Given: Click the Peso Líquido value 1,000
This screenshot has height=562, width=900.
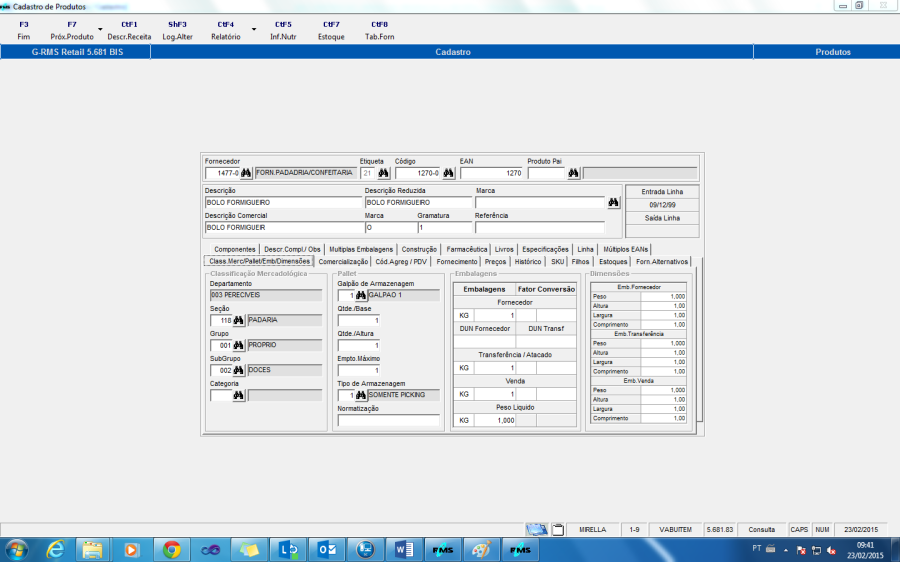Looking at the screenshot, I should (495, 421).
